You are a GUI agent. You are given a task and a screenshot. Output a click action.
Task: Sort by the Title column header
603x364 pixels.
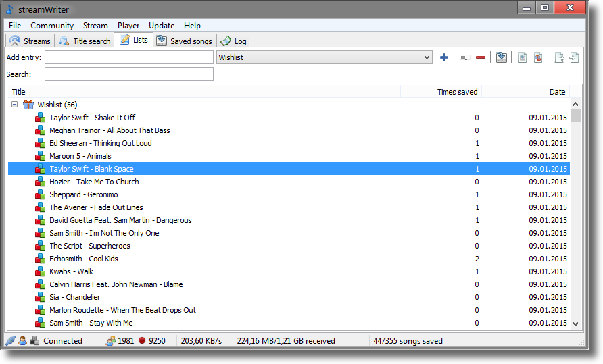(x=204, y=92)
